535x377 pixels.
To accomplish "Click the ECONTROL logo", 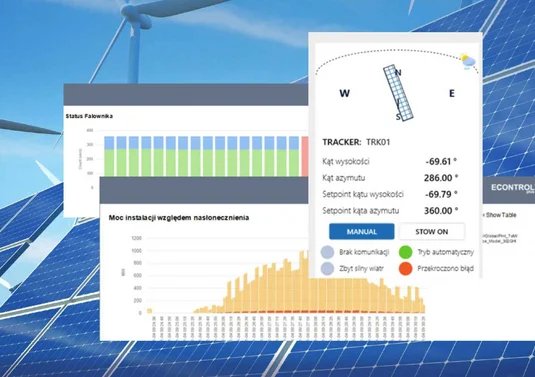I will 512,188.
